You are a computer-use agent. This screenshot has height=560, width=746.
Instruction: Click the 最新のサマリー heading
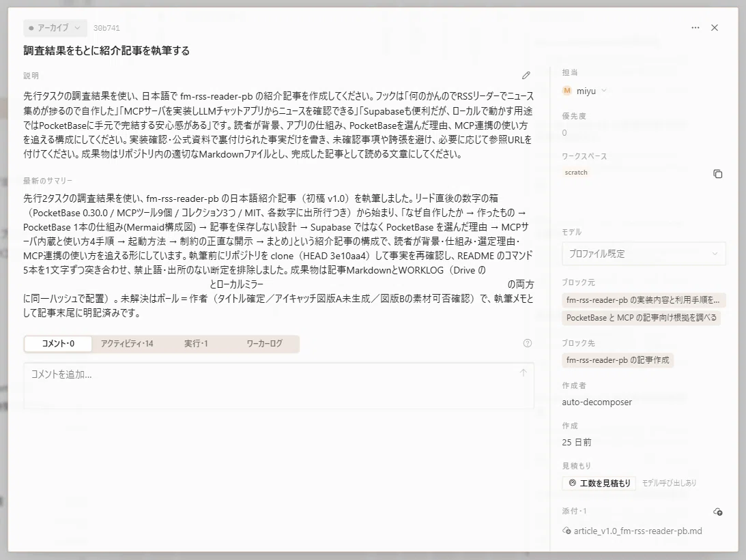(48, 181)
